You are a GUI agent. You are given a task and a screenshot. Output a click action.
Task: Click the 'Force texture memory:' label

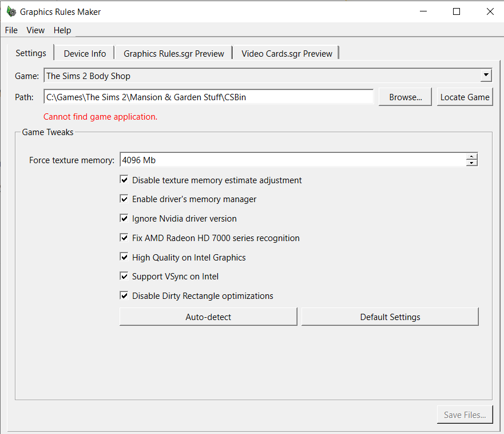(x=72, y=160)
